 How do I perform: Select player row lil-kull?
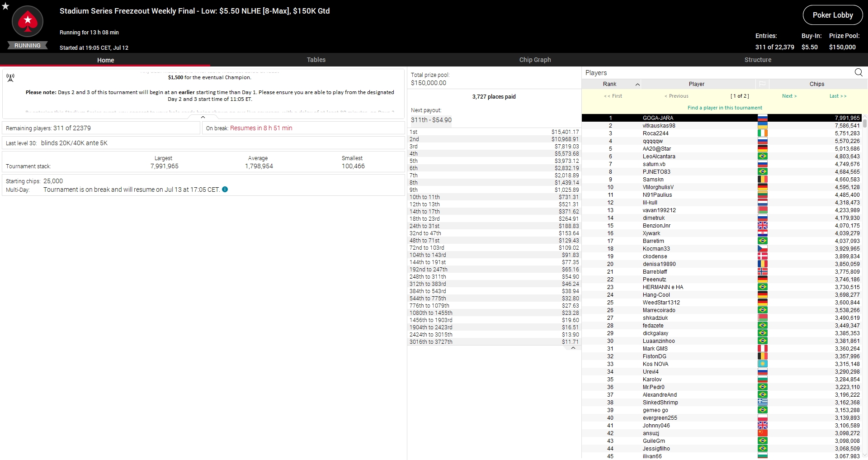[722, 203]
